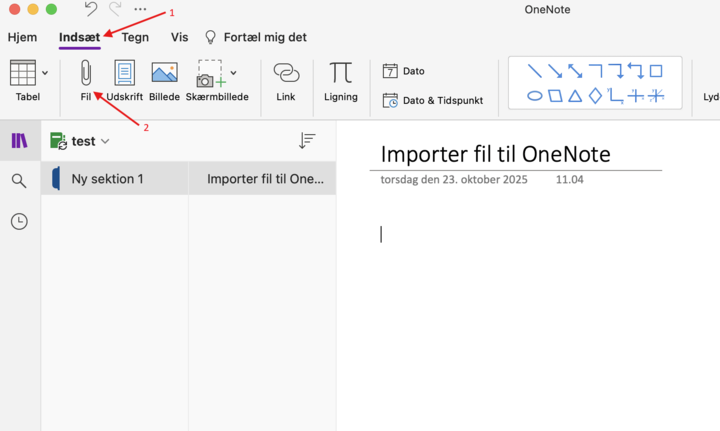Open search with the magnifier icon
The width and height of the screenshot is (720, 431).
pos(19,181)
